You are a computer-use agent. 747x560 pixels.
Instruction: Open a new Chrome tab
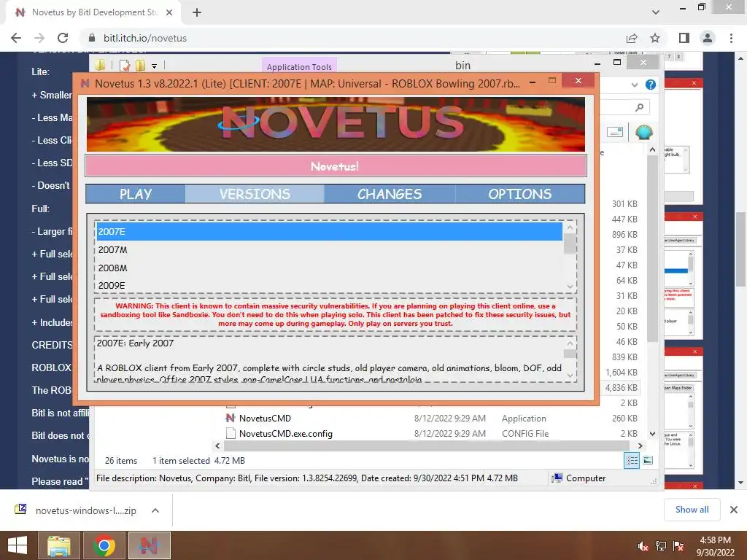click(x=197, y=12)
